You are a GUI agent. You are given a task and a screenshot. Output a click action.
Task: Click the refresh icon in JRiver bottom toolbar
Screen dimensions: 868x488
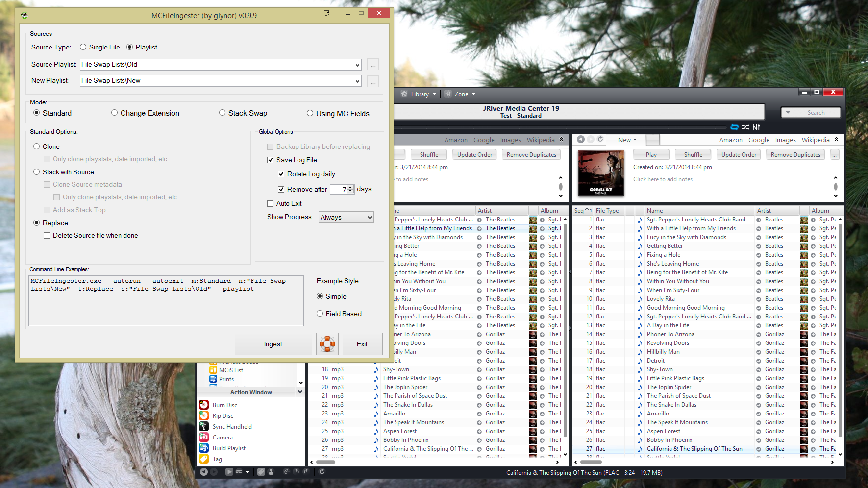pyautogui.click(x=322, y=472)
